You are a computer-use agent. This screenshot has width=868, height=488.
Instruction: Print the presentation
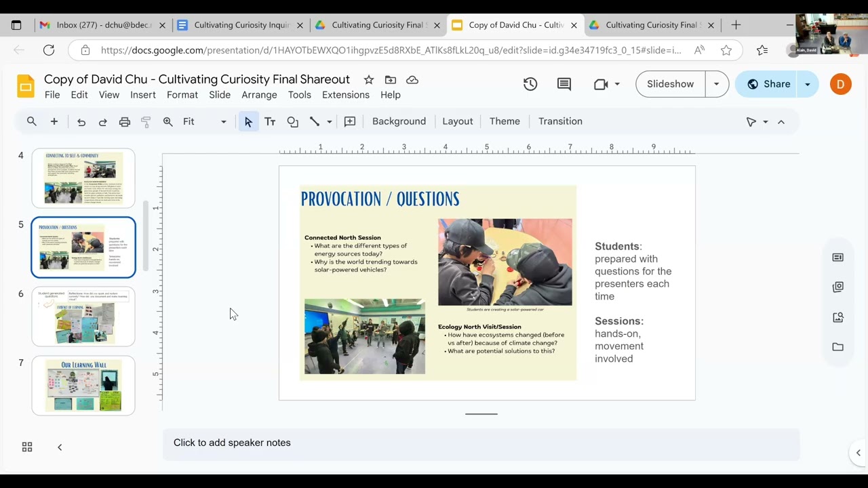[x=125, y=122]
